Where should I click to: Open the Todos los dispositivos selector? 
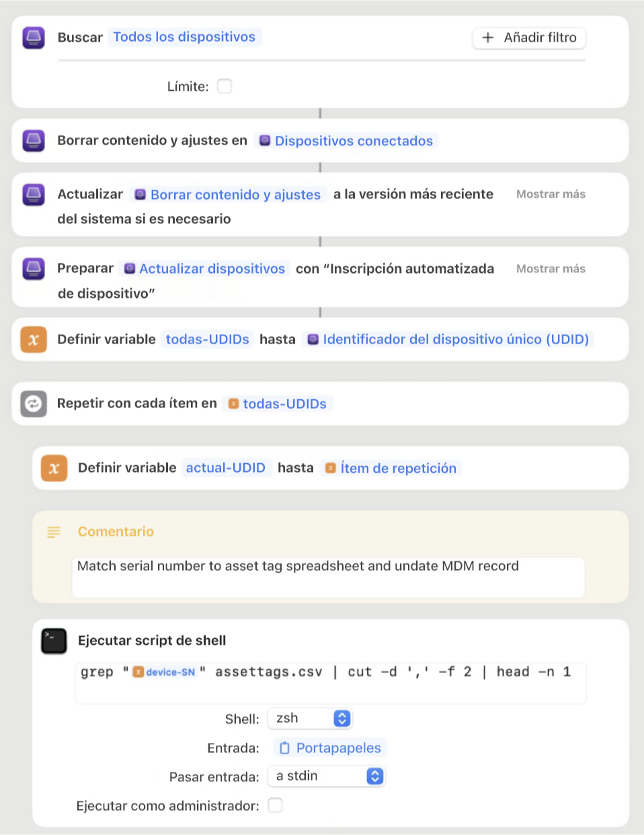(185, 37)
